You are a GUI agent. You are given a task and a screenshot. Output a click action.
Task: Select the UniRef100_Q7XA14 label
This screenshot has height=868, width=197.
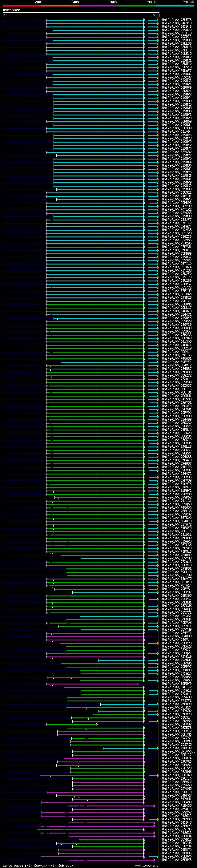(x=177, y=379)
